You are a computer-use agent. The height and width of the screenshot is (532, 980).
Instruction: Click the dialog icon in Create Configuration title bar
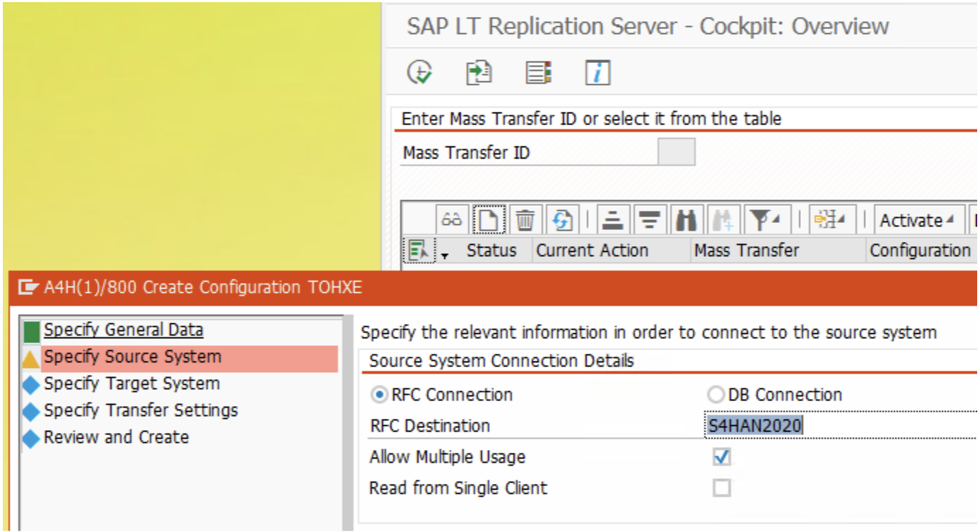coord(28,287)
